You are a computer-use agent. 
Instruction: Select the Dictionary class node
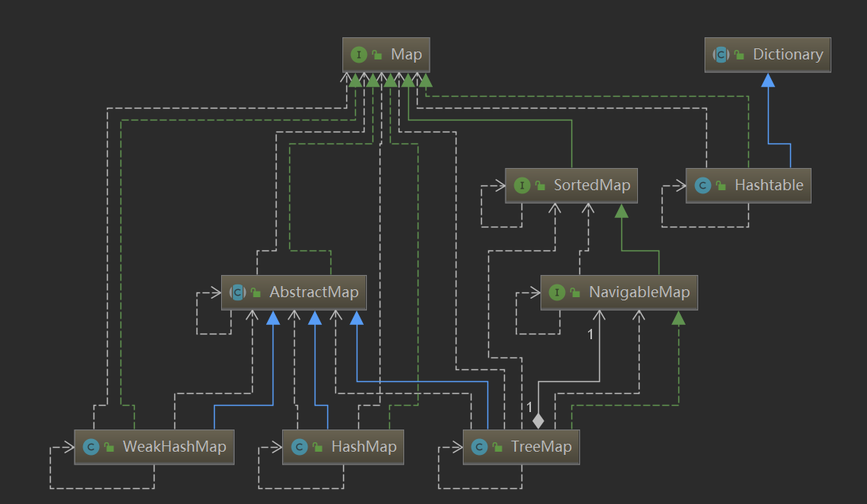point(767,55)
